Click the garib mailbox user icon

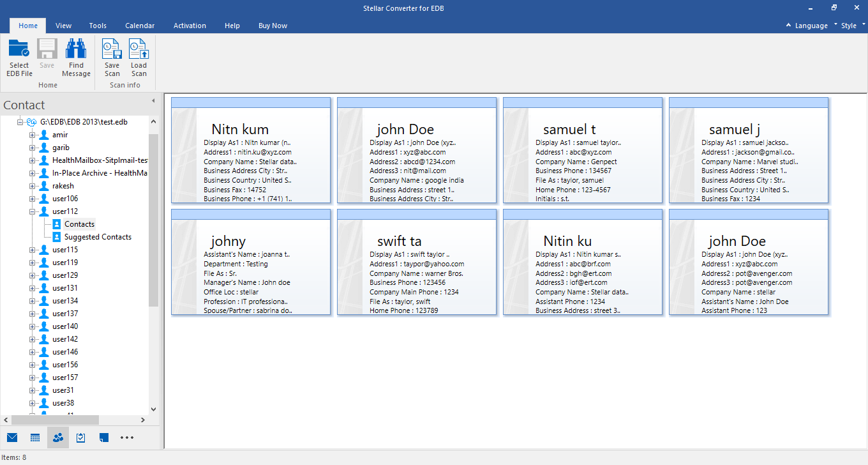tap(43, 148)
